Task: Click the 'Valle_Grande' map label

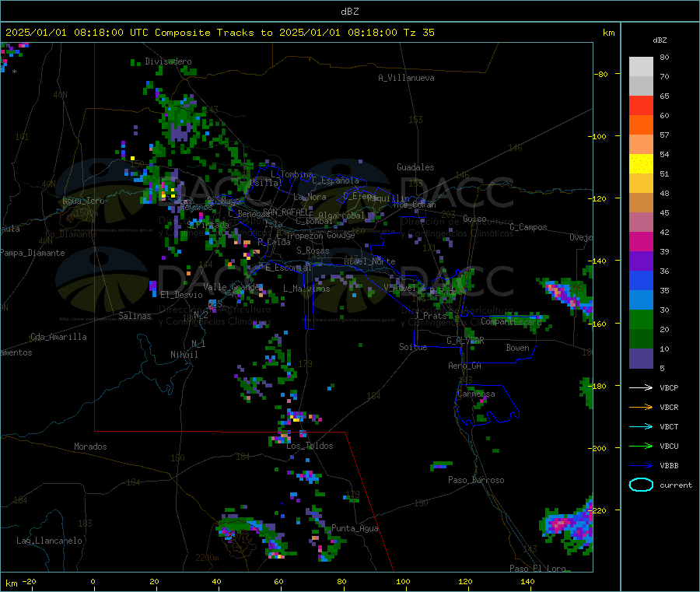Action: point(231,286)
